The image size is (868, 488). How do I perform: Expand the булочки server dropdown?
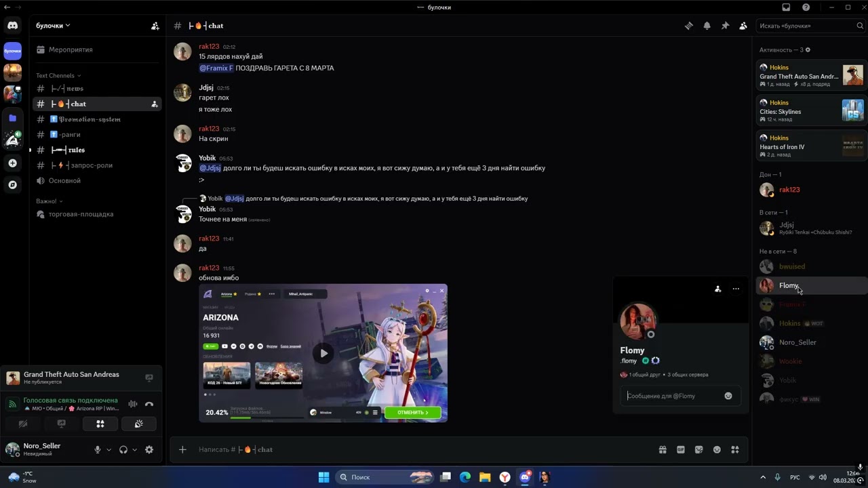(53, 26)
